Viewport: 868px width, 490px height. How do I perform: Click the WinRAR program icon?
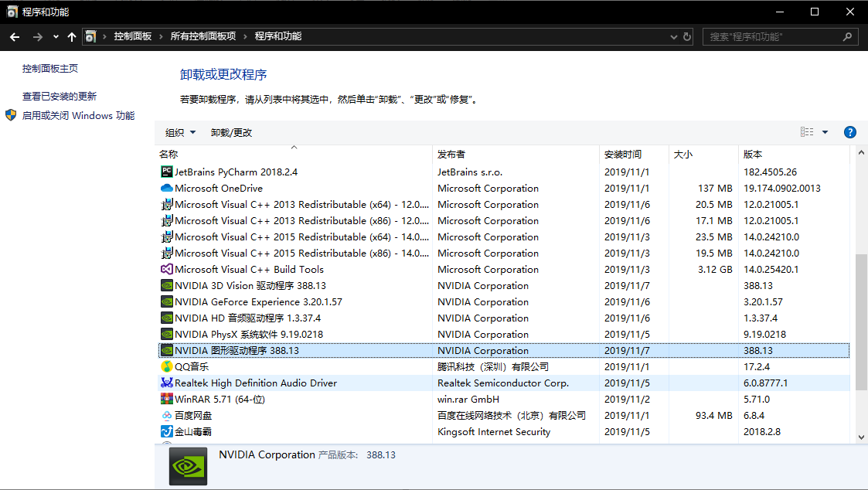tap(167, 400)
